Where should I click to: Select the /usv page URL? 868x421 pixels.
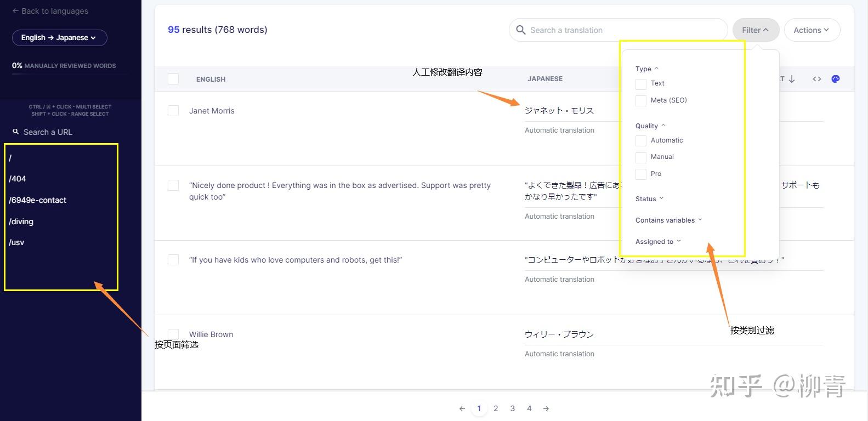pos(16,242)
